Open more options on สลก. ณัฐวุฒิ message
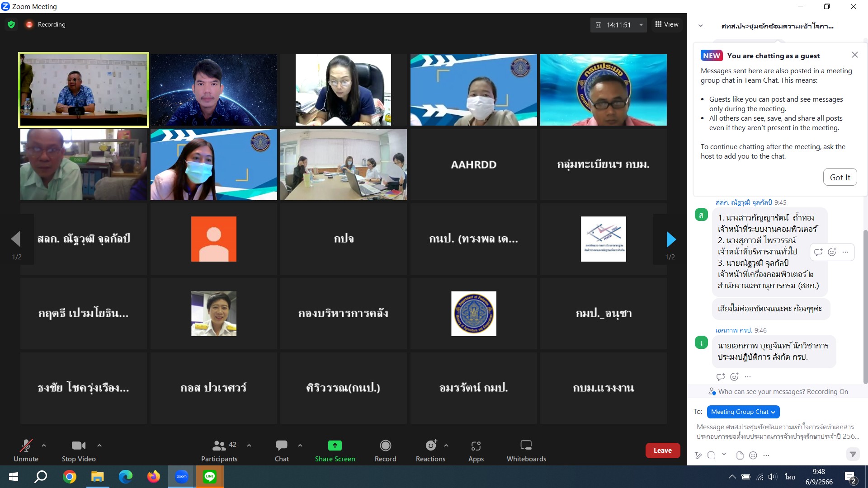 point(845,252)
